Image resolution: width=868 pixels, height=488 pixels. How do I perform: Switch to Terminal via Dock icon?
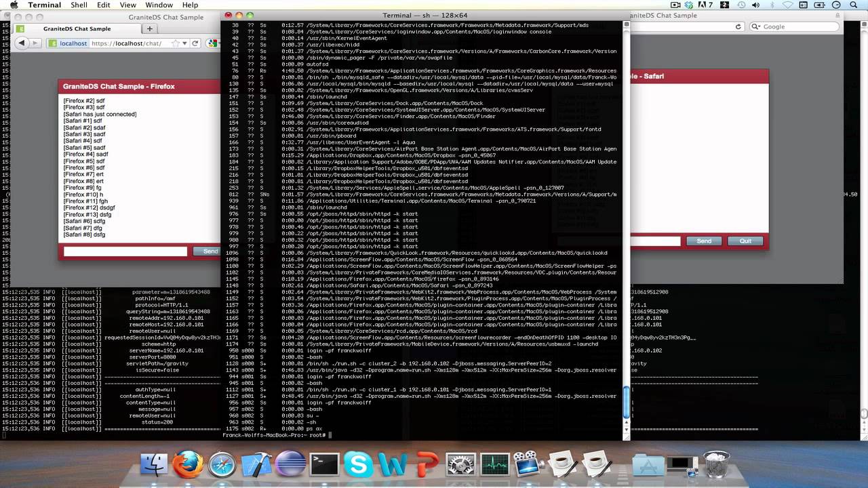tap(324, 465)
